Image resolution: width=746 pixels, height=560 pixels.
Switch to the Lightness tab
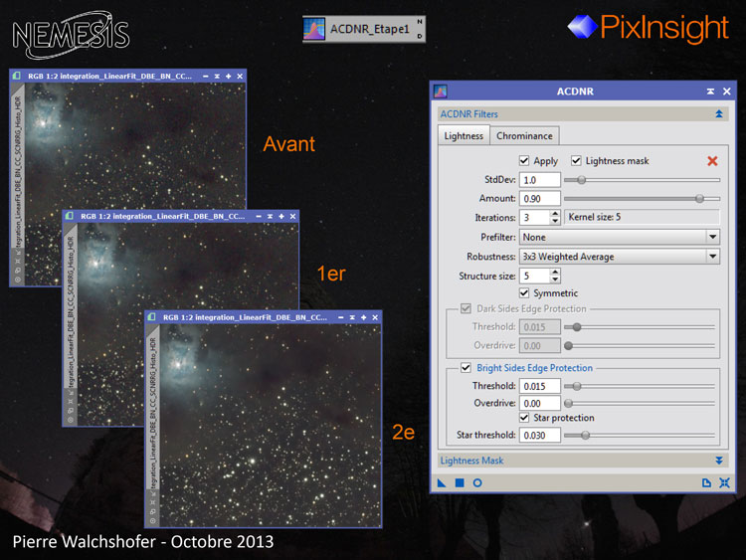click(x=464, y=136)
